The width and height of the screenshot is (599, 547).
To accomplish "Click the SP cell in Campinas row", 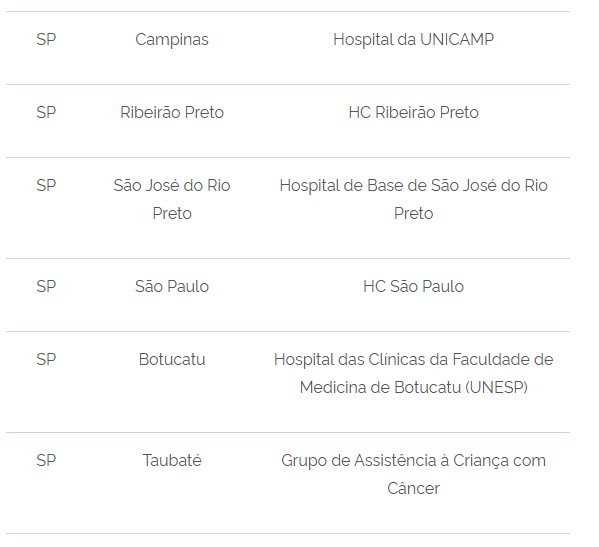I will [x=46, y=39].
